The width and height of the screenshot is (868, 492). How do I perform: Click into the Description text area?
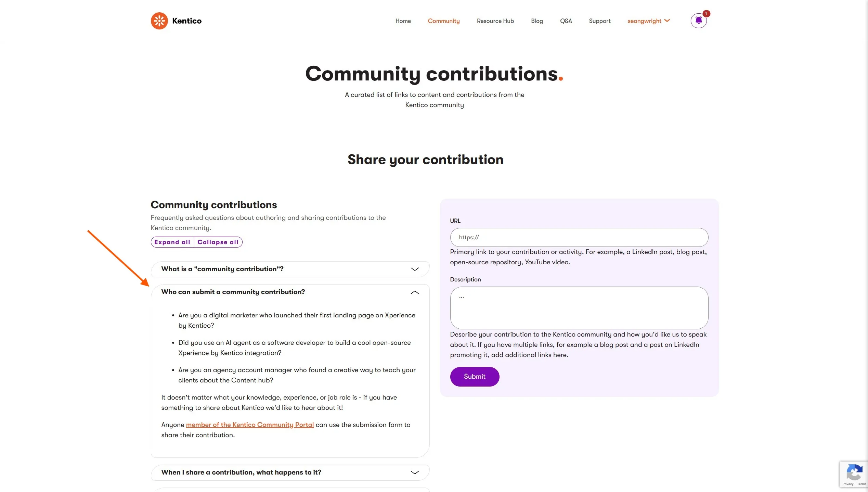579,308
